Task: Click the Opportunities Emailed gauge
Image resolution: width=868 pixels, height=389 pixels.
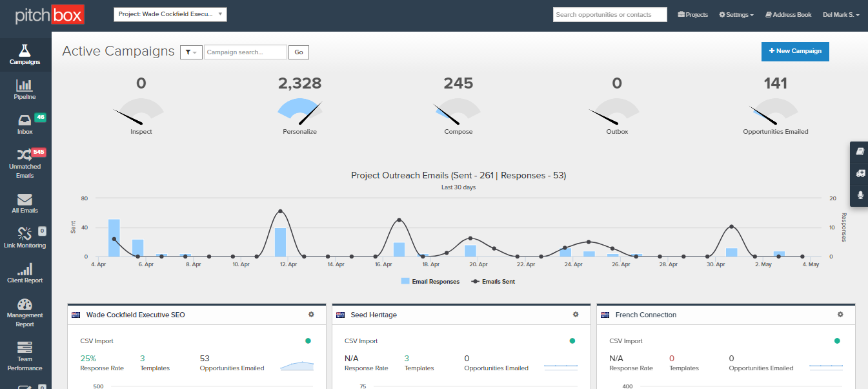Action: pyautogui.click(x=775, y=112)
